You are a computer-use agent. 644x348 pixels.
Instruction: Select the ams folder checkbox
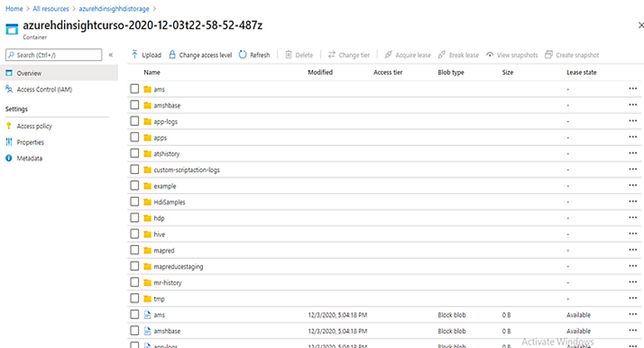click(134, 89)
